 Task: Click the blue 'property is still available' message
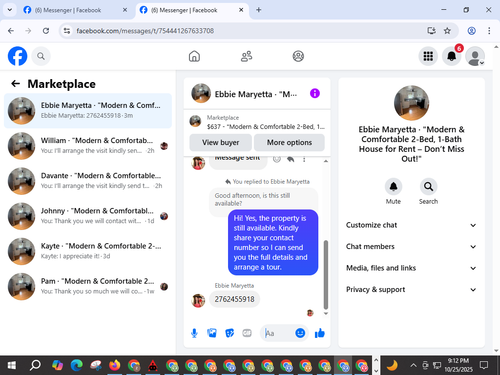(x=273, y=242)
